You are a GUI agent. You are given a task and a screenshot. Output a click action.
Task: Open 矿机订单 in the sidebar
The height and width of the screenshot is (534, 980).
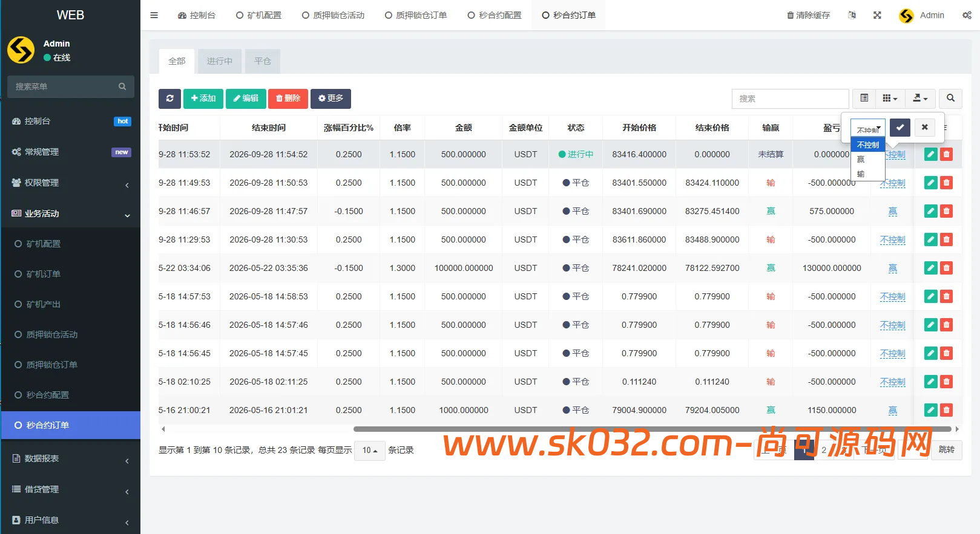tap(71, 274)
